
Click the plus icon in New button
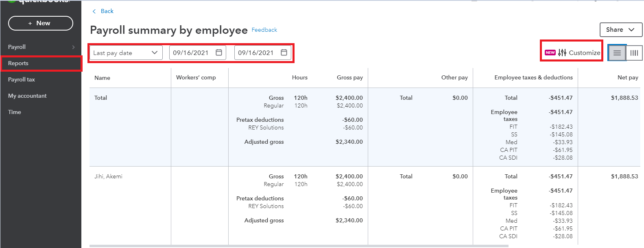point(30,23)
